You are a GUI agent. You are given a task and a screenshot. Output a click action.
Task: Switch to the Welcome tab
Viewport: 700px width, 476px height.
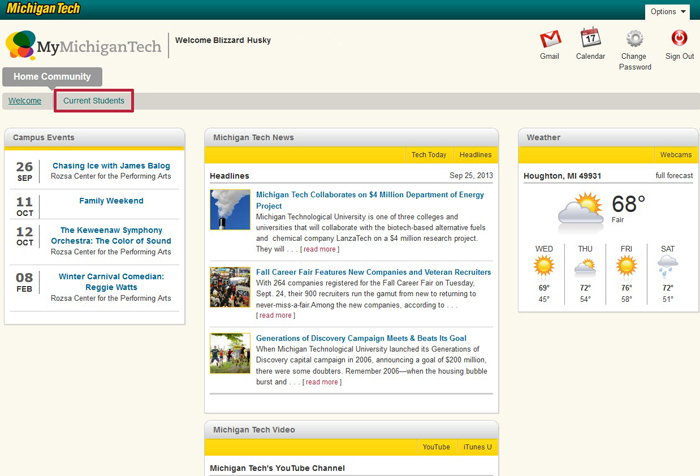(x=25, y=101)
